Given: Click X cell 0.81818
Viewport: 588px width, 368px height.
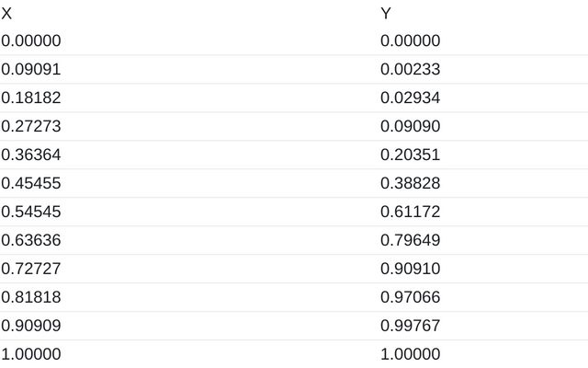Looking at the screenshot, I should [31, 298].
